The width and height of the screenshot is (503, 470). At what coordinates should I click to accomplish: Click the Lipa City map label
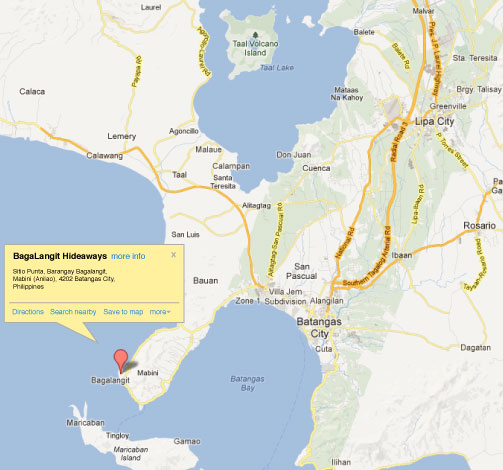pos(434,121)
